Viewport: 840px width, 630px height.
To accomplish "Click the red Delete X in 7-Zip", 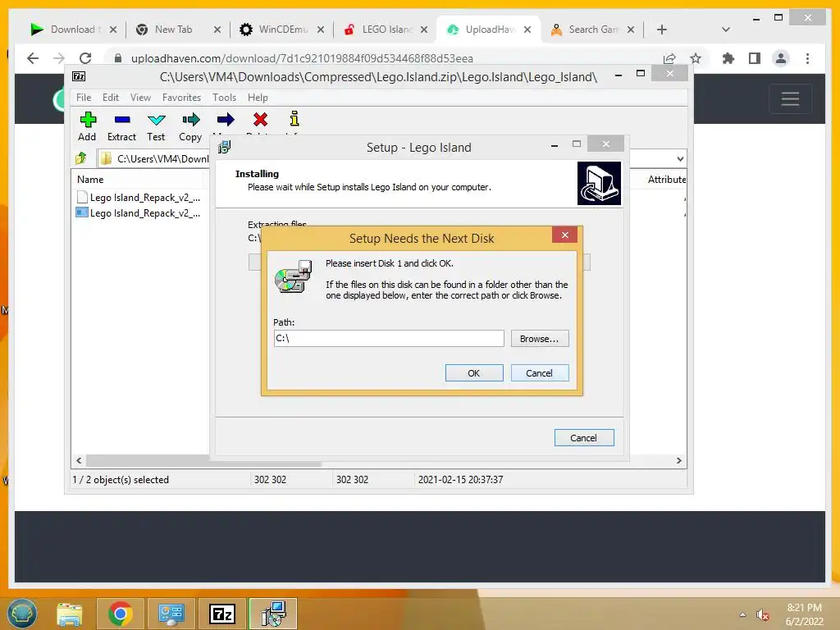I will (260, 120).
